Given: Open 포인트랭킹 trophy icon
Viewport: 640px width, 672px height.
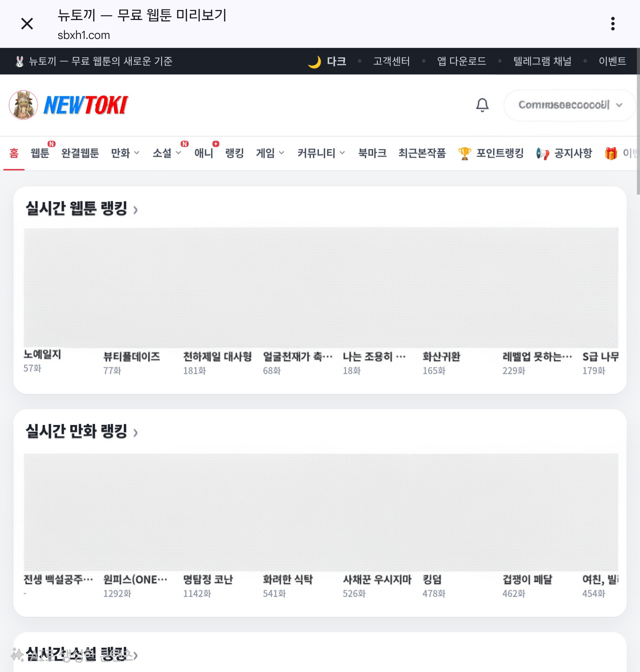Looking at the screenshot, I should point(464,153).
